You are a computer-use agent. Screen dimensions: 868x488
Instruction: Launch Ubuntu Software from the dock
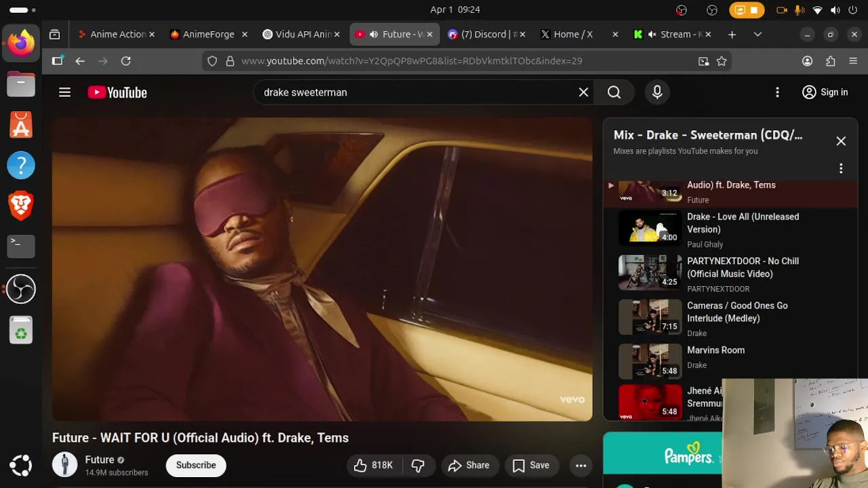click(x=21, y=125)
